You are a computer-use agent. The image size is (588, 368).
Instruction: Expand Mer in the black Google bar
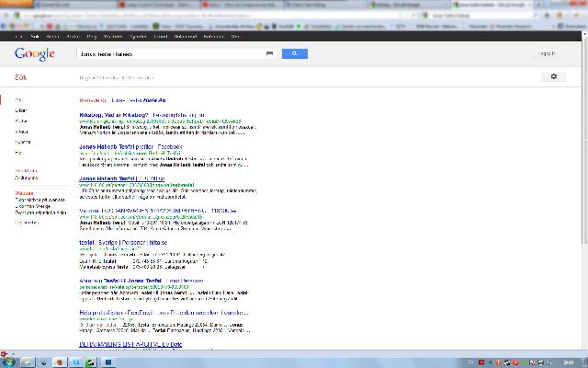tap(236, 37)
